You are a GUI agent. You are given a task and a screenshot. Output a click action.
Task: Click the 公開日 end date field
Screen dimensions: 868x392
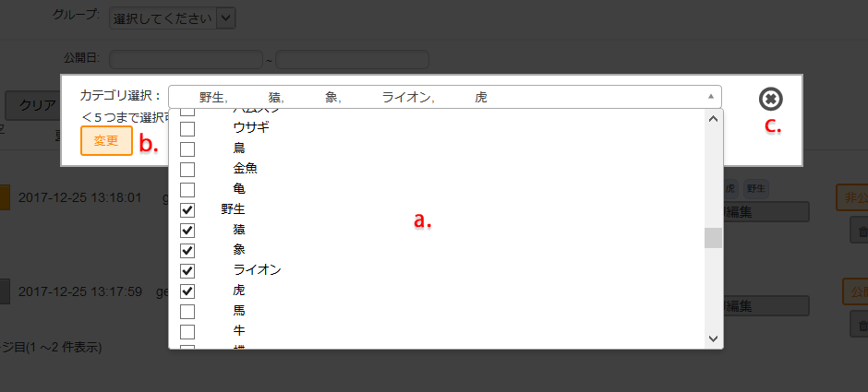(352, 60)
